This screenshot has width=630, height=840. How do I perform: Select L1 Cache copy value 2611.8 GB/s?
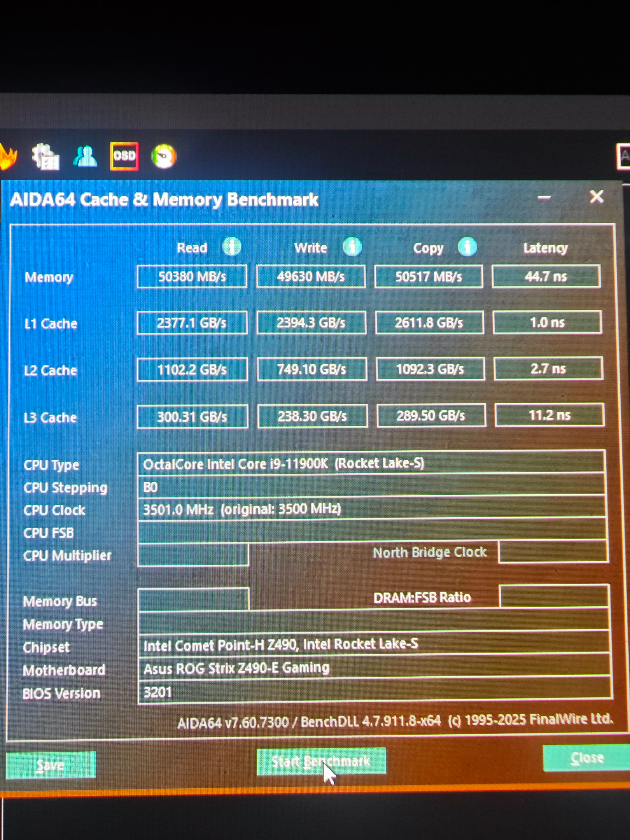click(430, 322)
